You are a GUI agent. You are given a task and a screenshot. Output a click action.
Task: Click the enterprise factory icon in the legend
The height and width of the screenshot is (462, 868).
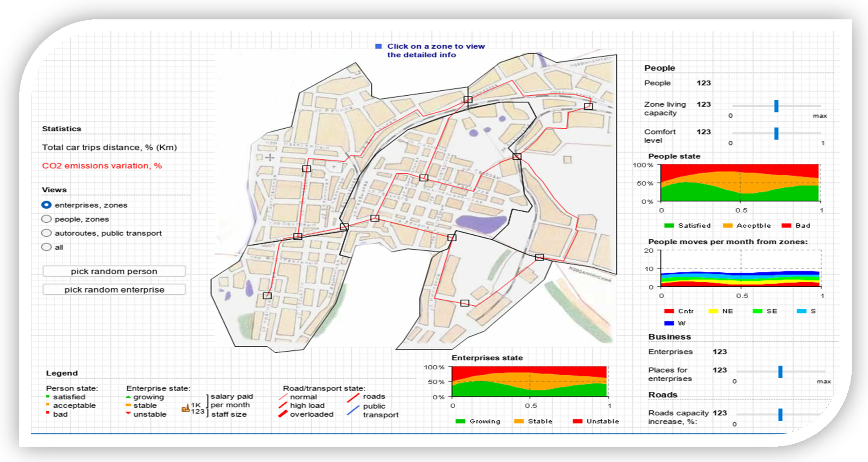click(185, 408)
